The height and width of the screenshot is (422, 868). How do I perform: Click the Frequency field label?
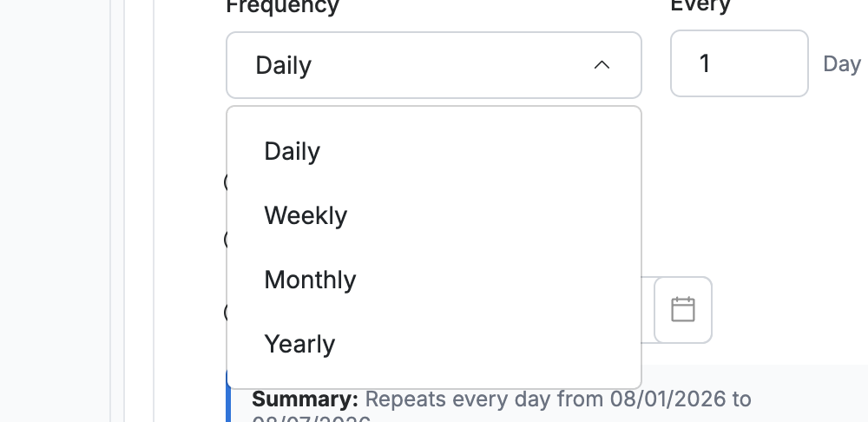point(282,7)
